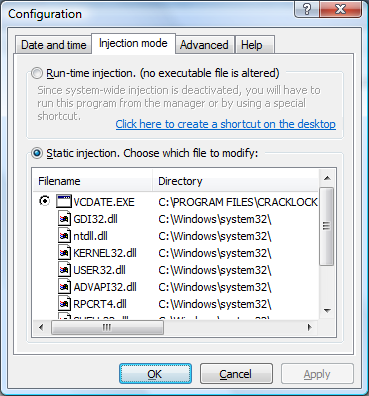
Task: Confirm with the OK button
Action: (x=155, y=374)
